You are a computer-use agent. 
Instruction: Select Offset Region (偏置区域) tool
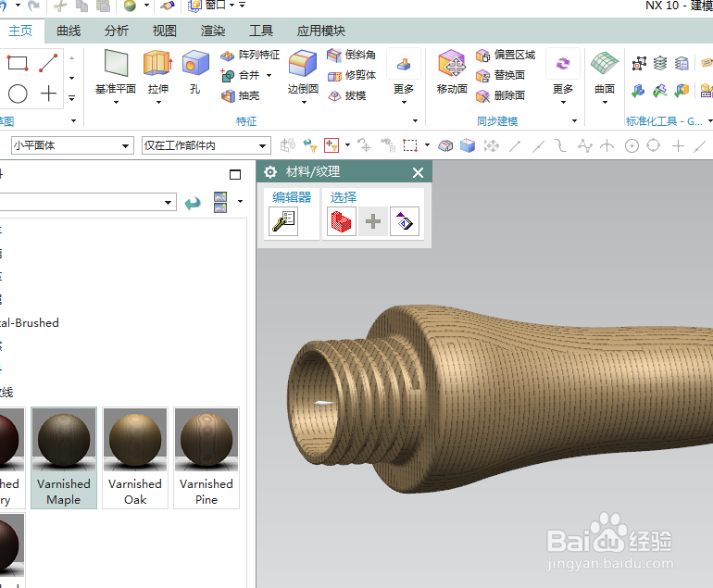tap(506, 55)
